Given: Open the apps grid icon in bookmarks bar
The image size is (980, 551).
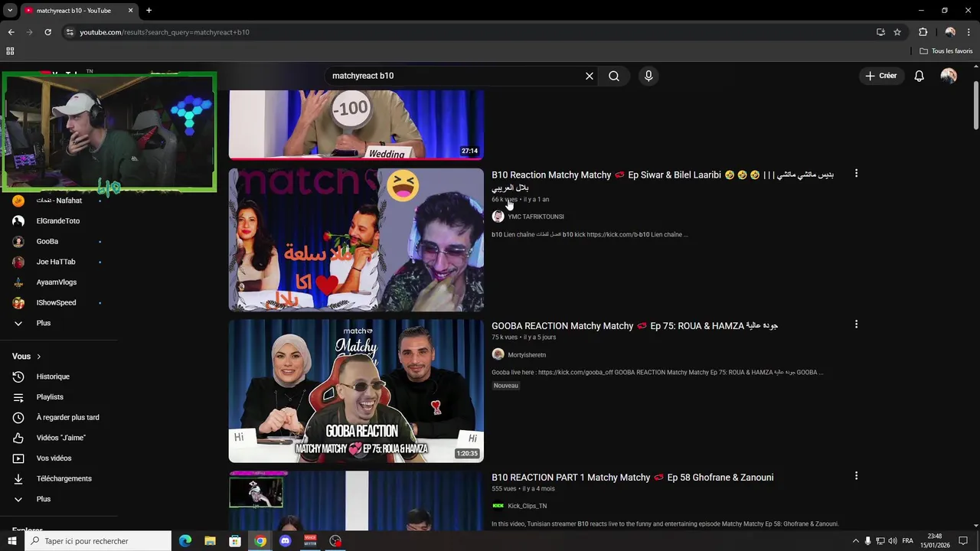Looking at the screenshot, I should tap(10, 51).
